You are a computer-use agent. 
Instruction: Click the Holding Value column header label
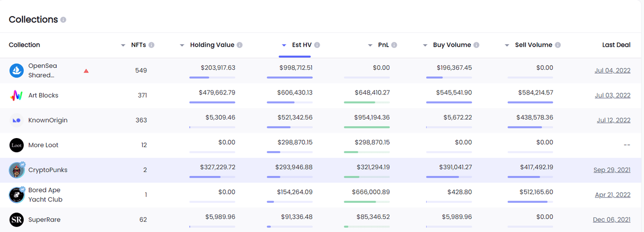click(212, 45)
